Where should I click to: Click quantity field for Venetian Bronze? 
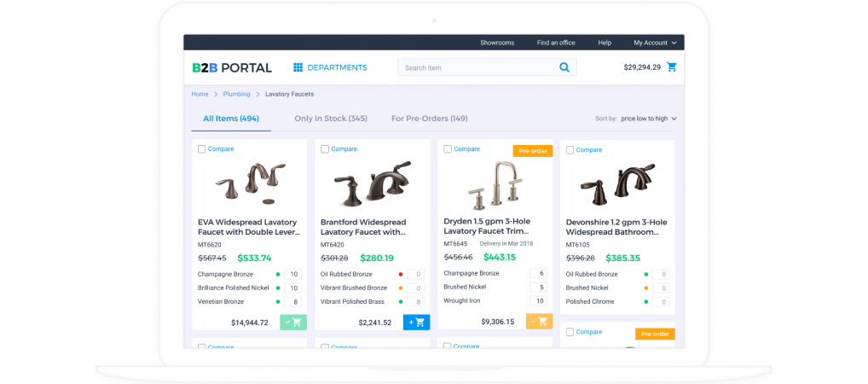[x=292, y=302]
